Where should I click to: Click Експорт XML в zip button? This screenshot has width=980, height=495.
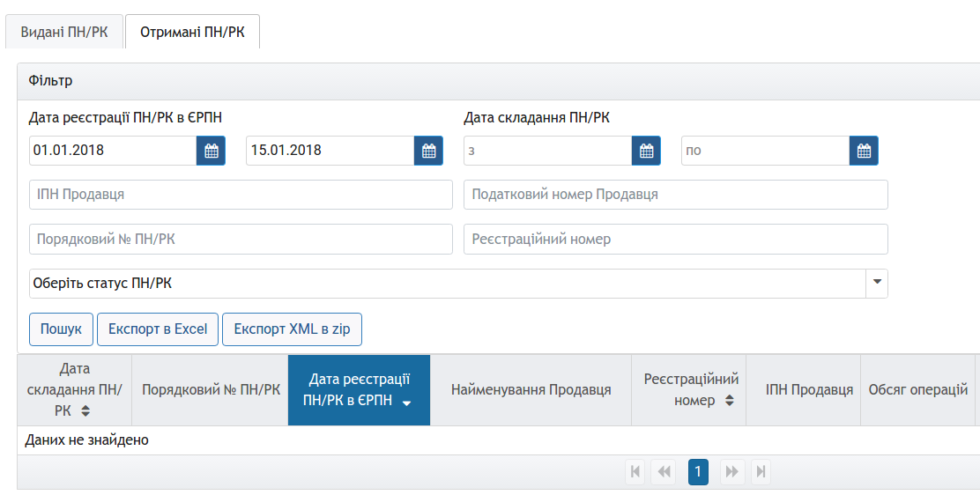[x=292, y=329]
